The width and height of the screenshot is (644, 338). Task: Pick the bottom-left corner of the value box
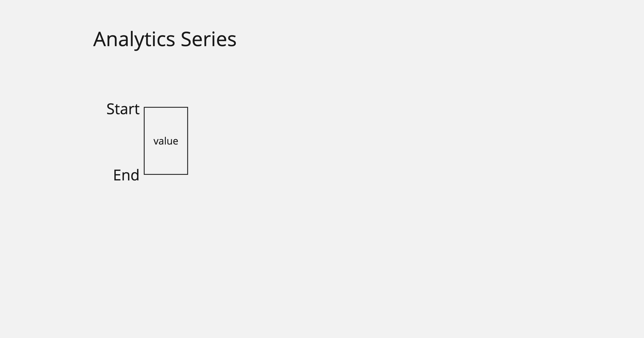[x=144, y=174]
